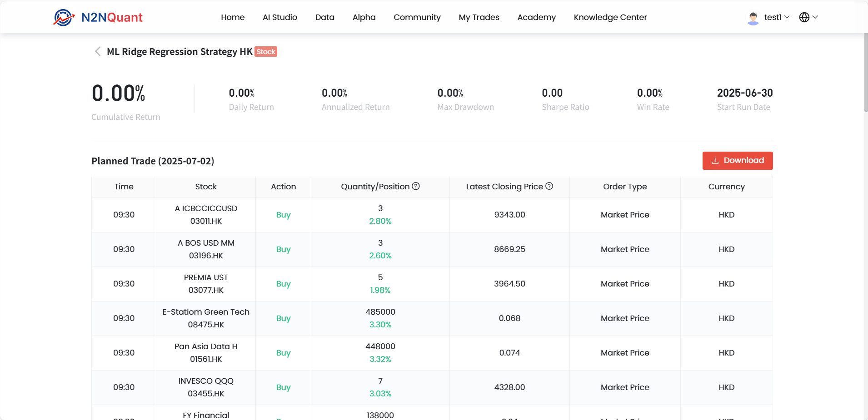Click Buy in the PREMIA UST row
The height and width of the screenshot is (420, 868).
[x=284, y=284]
